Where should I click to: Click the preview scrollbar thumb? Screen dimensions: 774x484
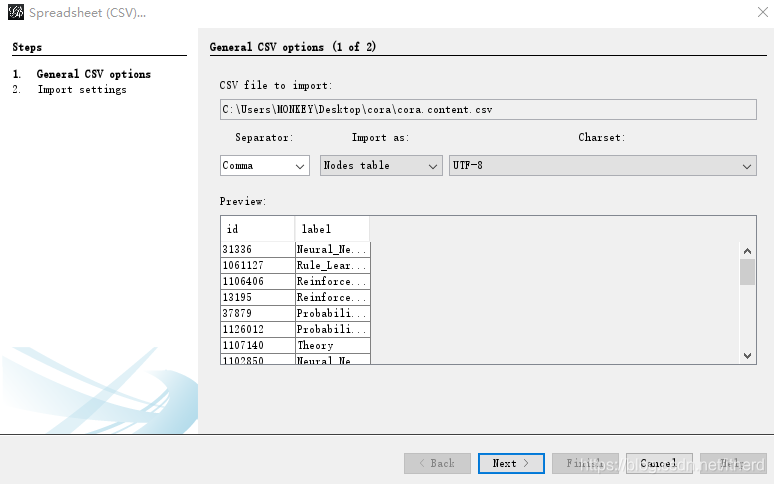[747, 272]
